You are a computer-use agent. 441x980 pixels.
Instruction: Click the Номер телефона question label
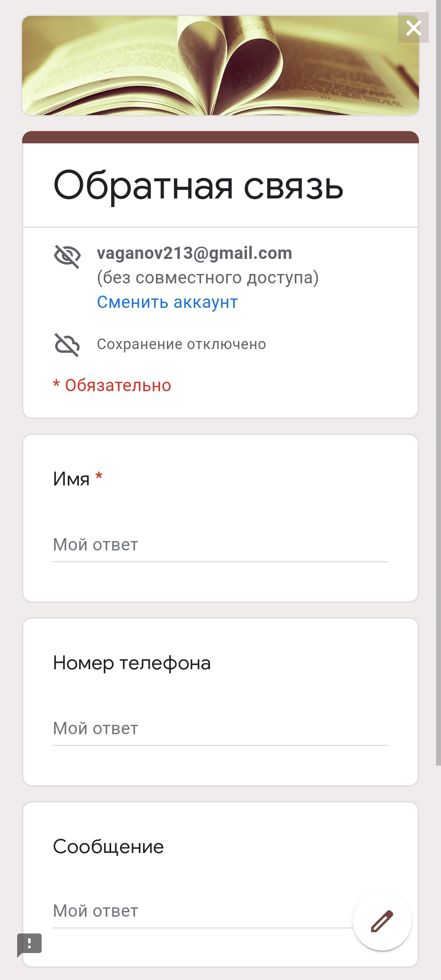coord(132,663)
